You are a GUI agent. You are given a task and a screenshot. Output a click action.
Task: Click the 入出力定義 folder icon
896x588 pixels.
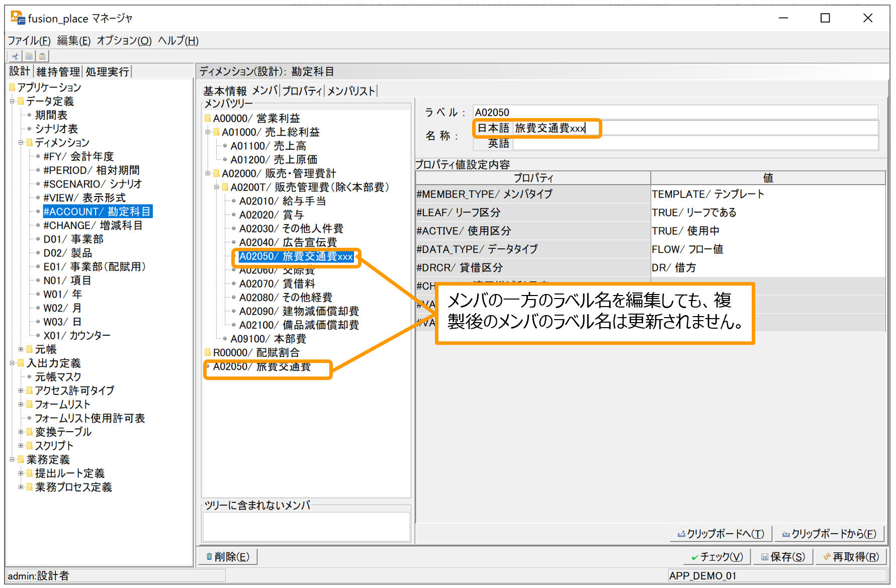tap(21, 363)
